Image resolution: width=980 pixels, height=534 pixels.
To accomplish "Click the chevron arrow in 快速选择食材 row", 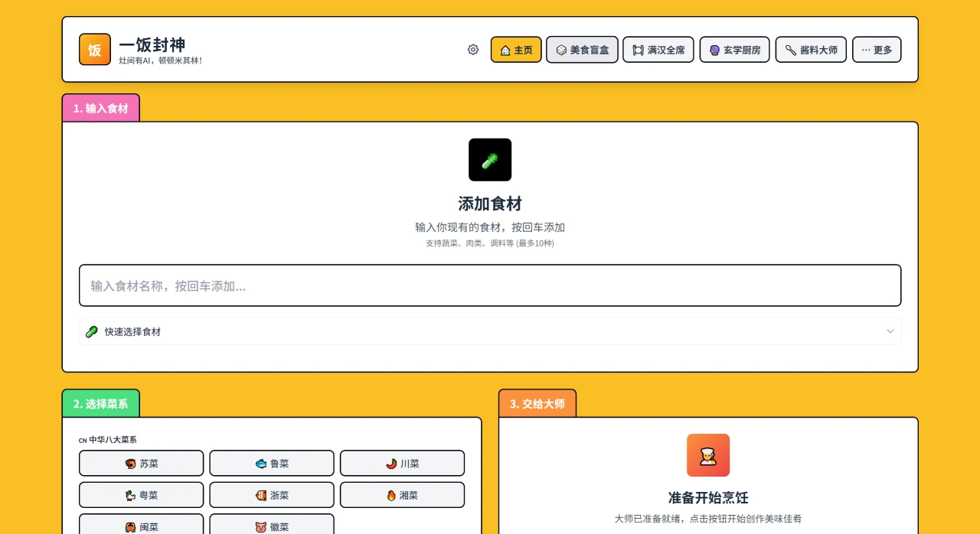I will [x=890, y=331].
